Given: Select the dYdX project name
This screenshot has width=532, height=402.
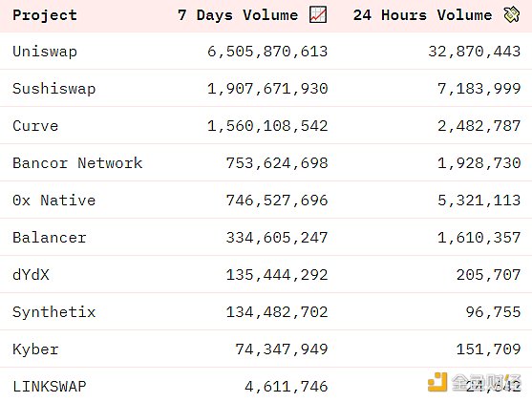Looking at the screenshot, I should pos(31,275).
